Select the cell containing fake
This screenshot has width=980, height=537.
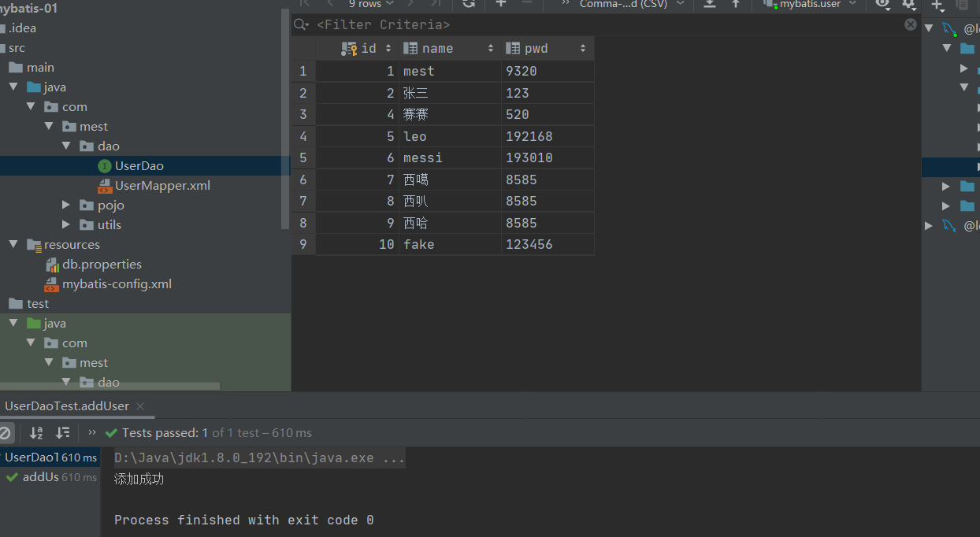[450, 244]
